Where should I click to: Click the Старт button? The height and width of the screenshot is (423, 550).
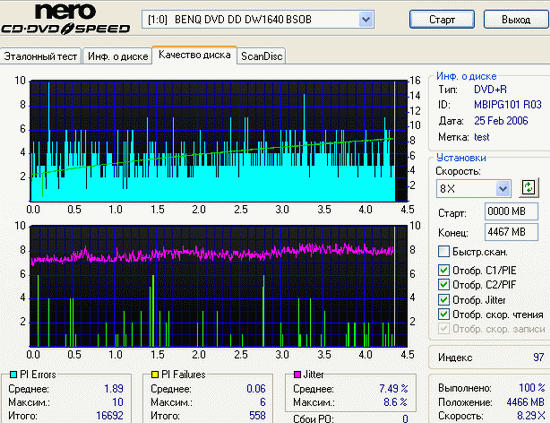442,19
